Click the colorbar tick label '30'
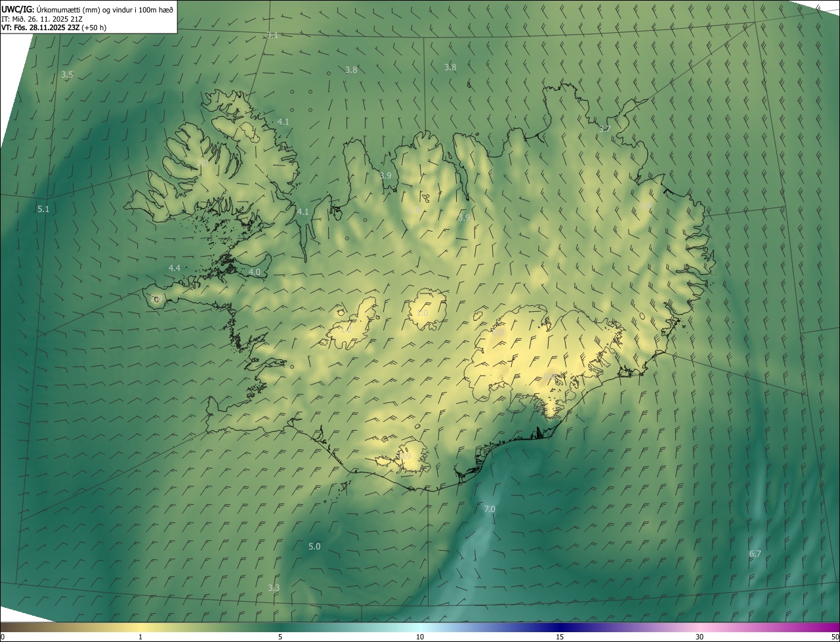This screenshot has width=840, height=642. (700, 637)
